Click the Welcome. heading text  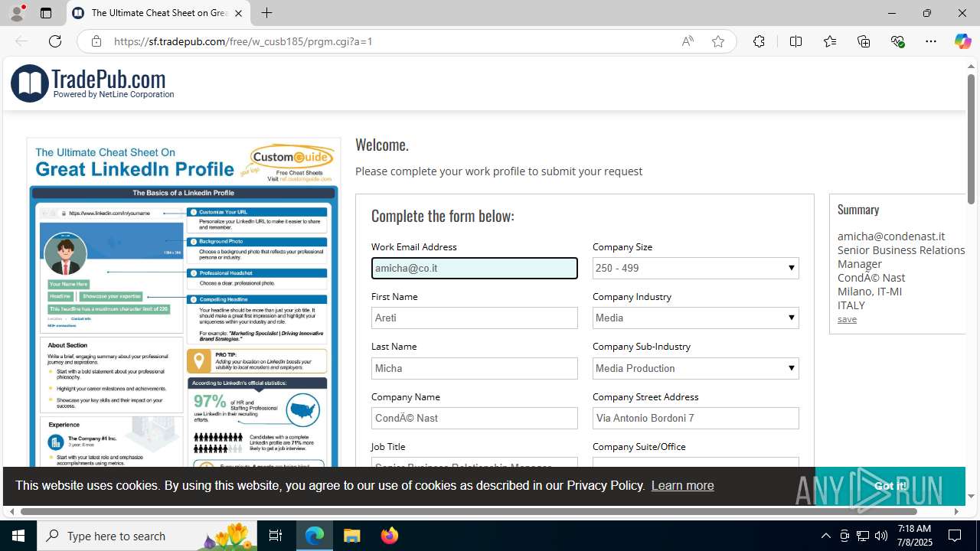[382, 145]
